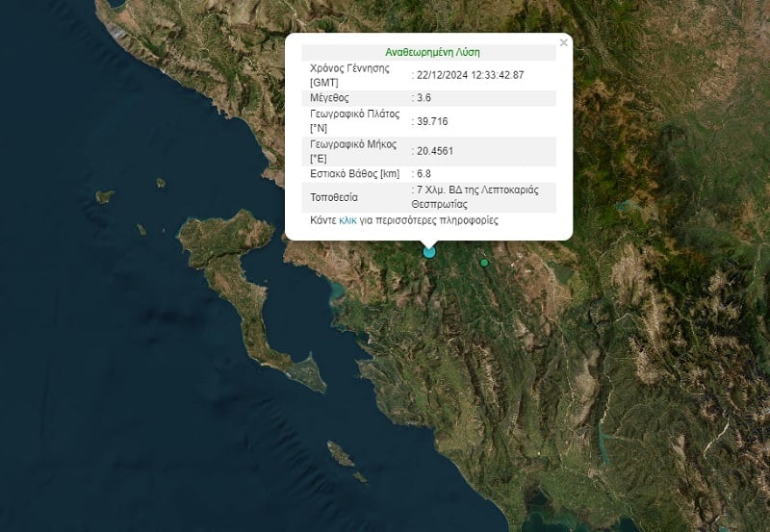Image resolution: width=770 pixels, height=532 pixels.
Task: Click the Εστιακό Βάθος [km] label
Action: pos(355,174)
